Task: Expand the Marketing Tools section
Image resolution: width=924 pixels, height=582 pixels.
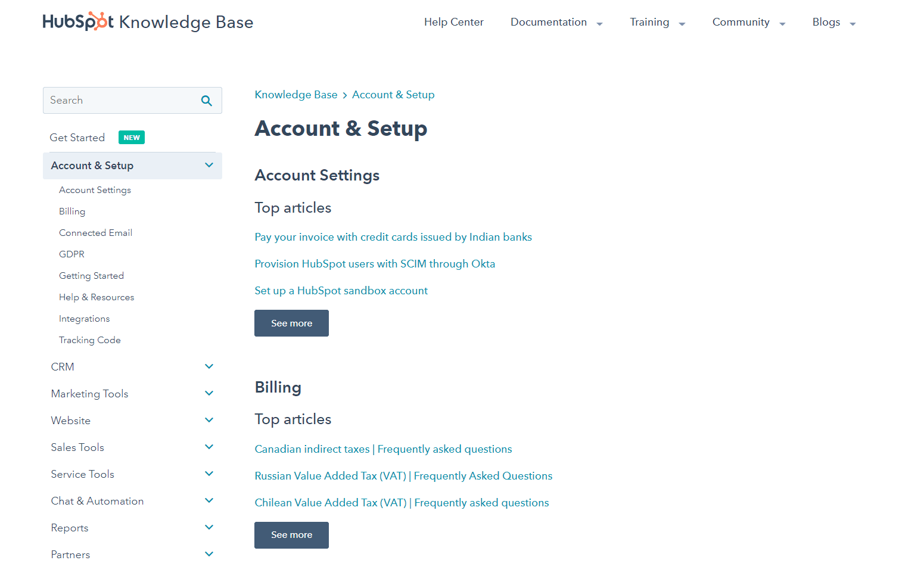Action: [x=209, y=393]
